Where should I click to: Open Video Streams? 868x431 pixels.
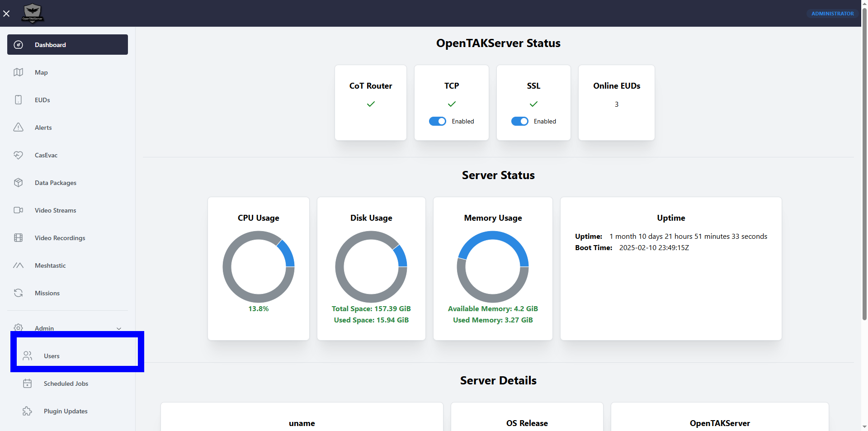tap(67, 210)
